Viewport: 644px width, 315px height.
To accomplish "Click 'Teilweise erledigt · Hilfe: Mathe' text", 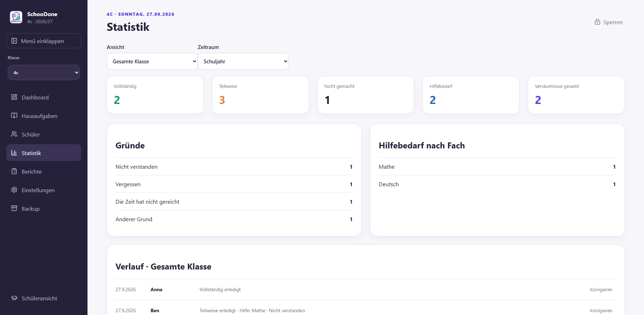I will pyautogui.click(x=232, y=310).
